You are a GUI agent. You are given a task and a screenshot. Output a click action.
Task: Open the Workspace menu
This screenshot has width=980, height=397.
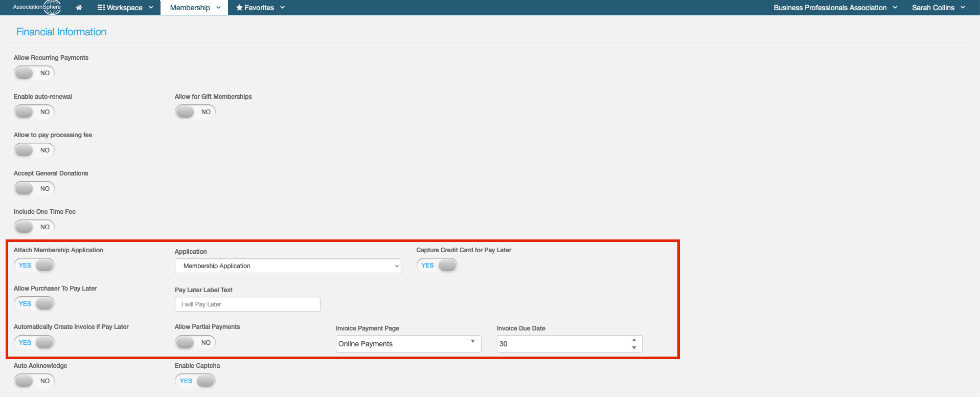point(125,8)
